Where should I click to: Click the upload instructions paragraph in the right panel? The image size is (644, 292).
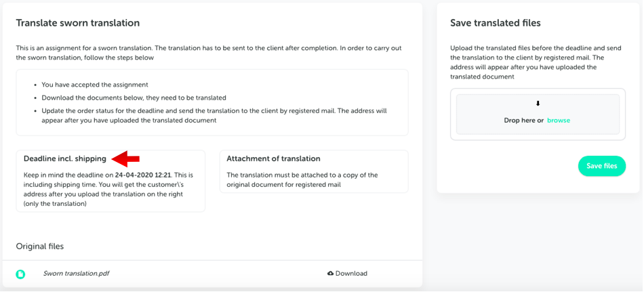536,62
